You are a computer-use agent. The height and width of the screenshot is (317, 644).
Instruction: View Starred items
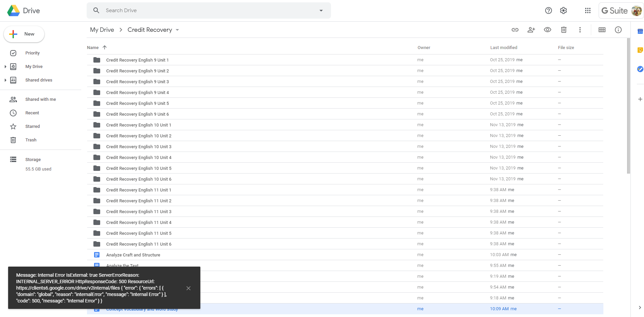(x=32, y=127)
